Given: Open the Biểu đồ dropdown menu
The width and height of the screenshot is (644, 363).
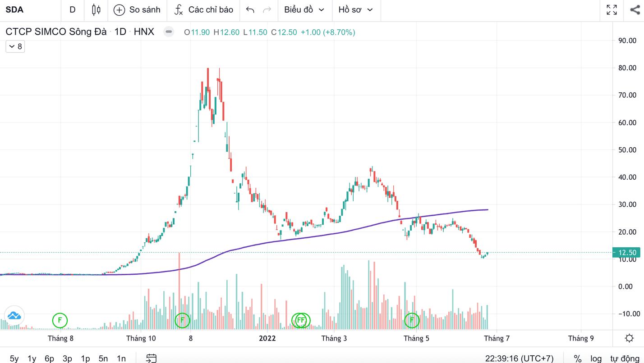Looking at the screenshot, I should 304,10.
